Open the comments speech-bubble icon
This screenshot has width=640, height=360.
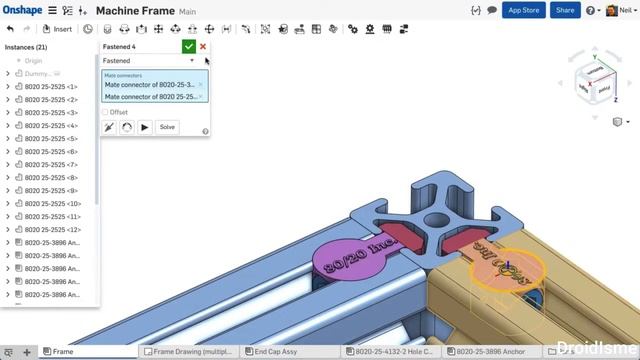point(492,10)
